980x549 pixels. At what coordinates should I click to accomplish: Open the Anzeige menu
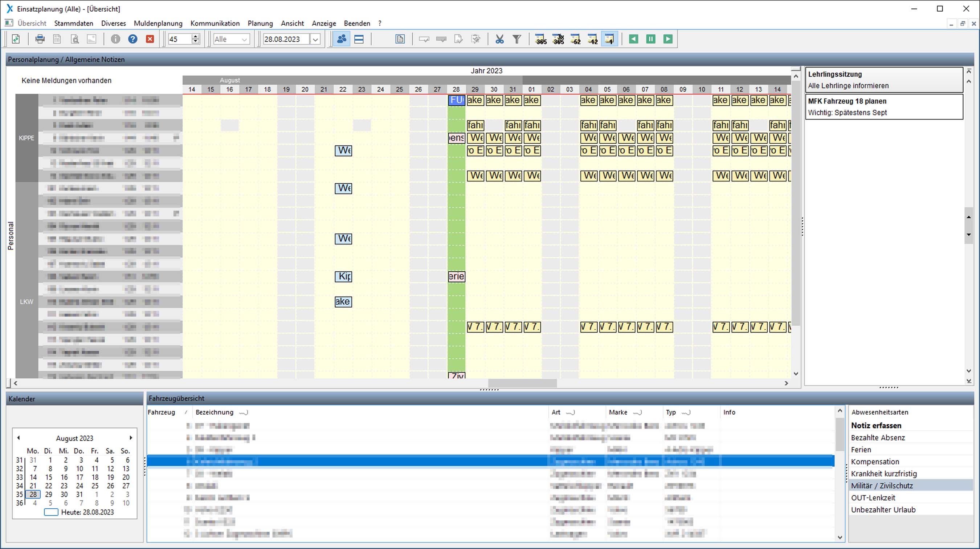(x=324, y=23)
